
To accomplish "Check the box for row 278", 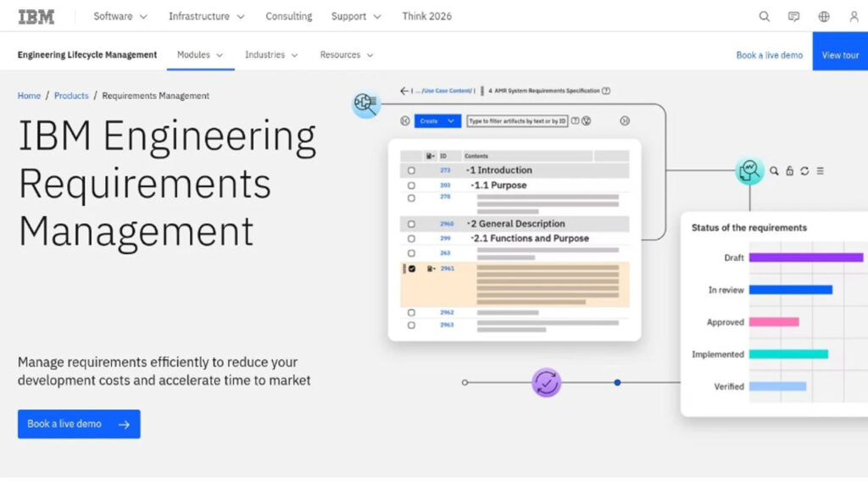I will click(411, 198).
